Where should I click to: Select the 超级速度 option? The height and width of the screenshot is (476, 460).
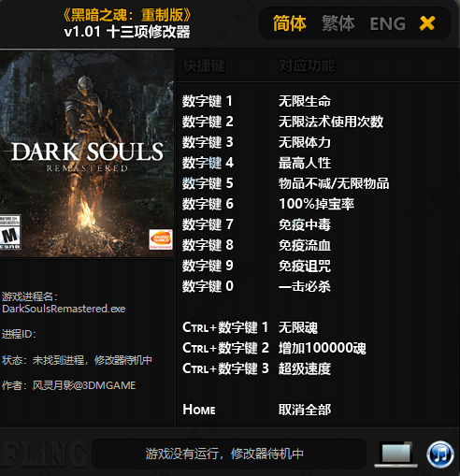coord(305,368)
